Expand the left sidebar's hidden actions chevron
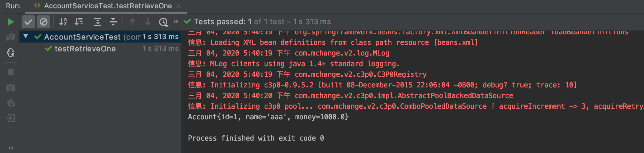The image size is (644, 153). pyautogui.click(x=11, y=148)
